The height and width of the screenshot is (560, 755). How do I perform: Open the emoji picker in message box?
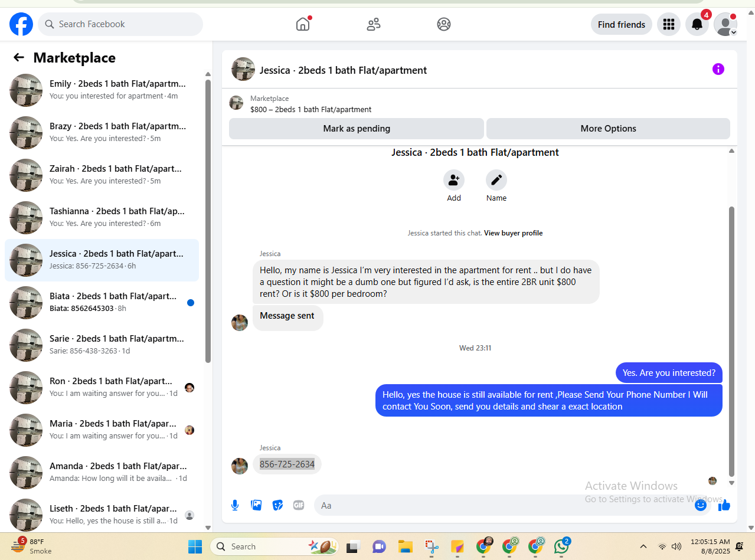point(701,505)
